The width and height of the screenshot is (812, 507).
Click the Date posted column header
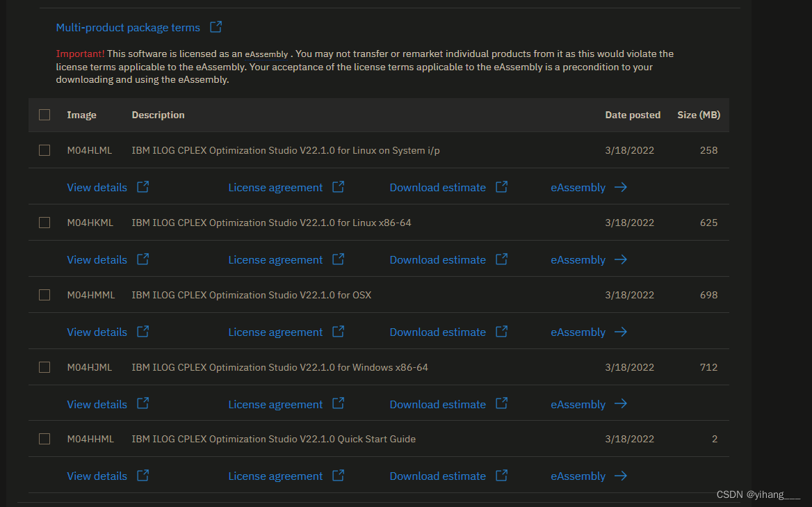click(x=633, y=115)
